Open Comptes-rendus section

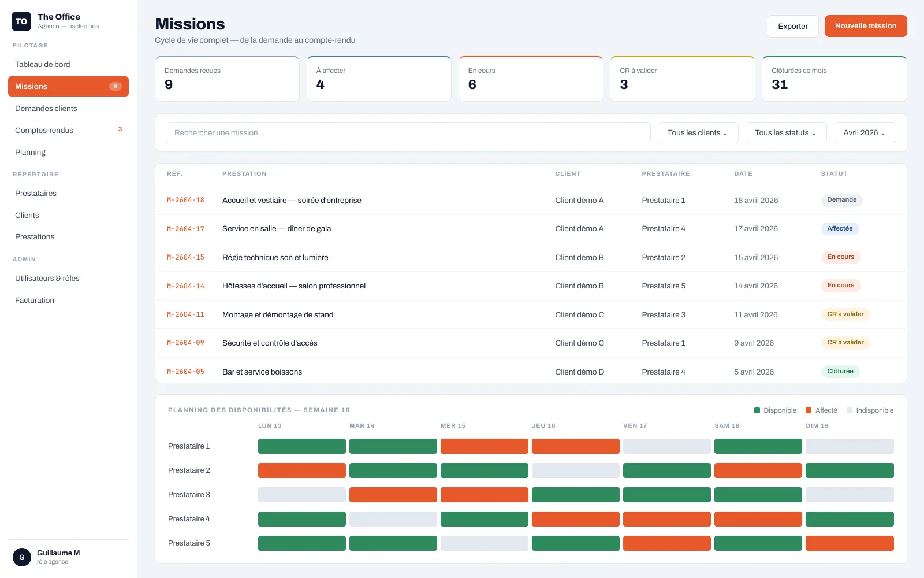point(68,131)
